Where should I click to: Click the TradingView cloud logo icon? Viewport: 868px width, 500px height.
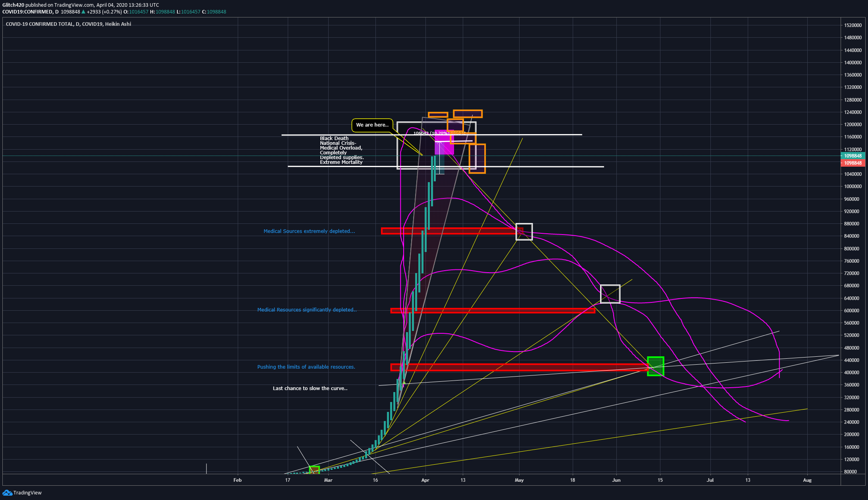coord(7,492)
